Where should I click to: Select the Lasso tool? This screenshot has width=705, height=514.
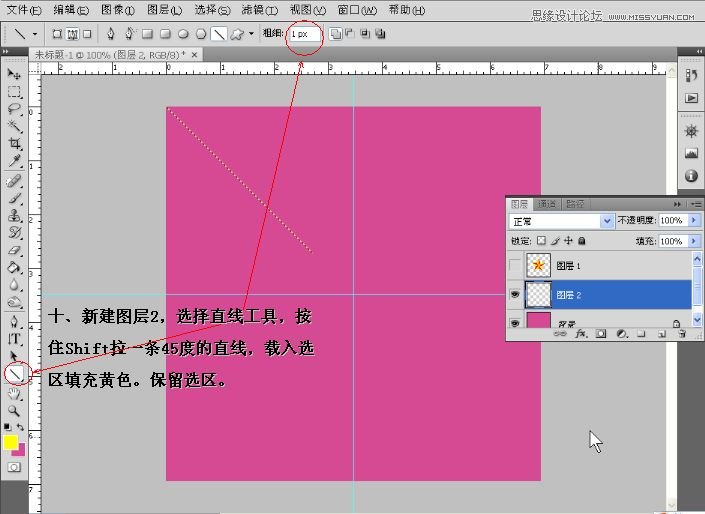(14, 109)
